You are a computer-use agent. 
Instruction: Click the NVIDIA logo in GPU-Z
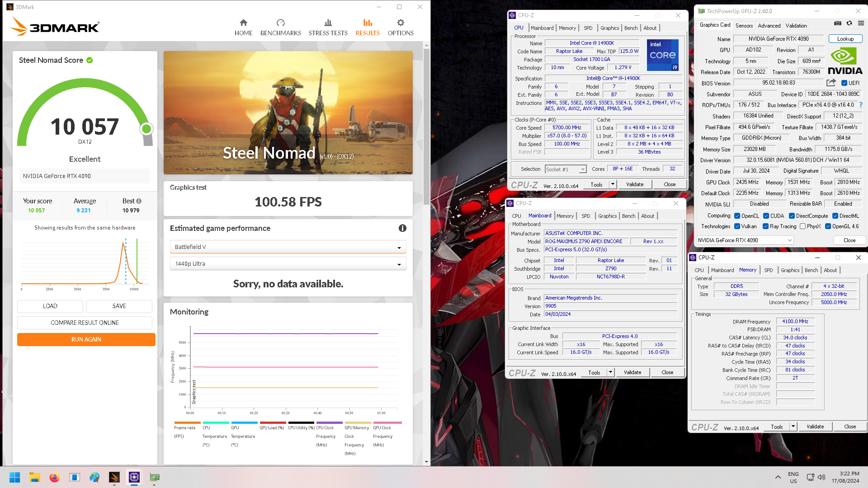tap(844, 61)
